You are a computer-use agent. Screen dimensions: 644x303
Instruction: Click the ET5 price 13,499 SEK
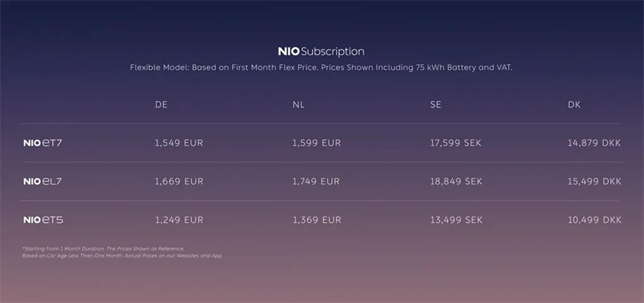coord(457,220)
